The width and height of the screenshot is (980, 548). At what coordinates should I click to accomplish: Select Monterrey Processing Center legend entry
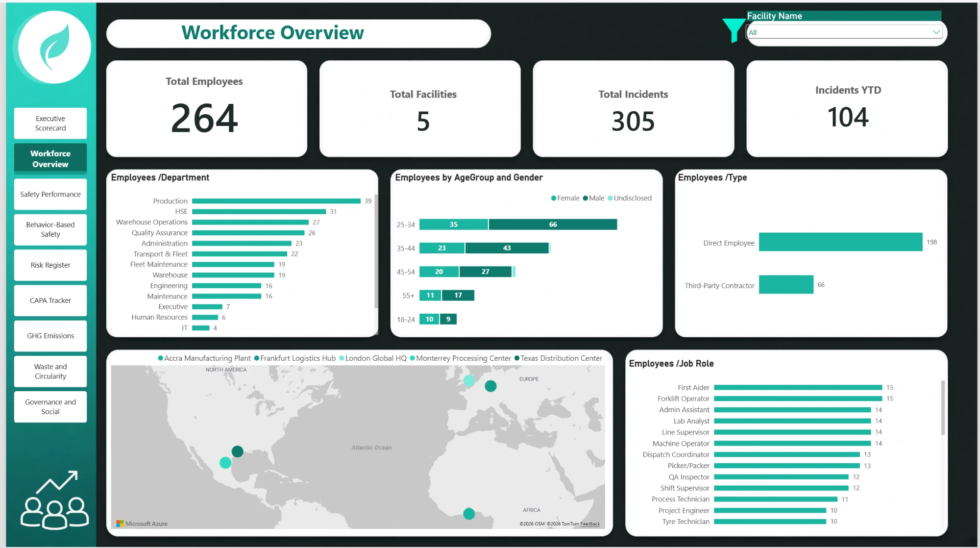pyautogui.click(x=460, y=358)
